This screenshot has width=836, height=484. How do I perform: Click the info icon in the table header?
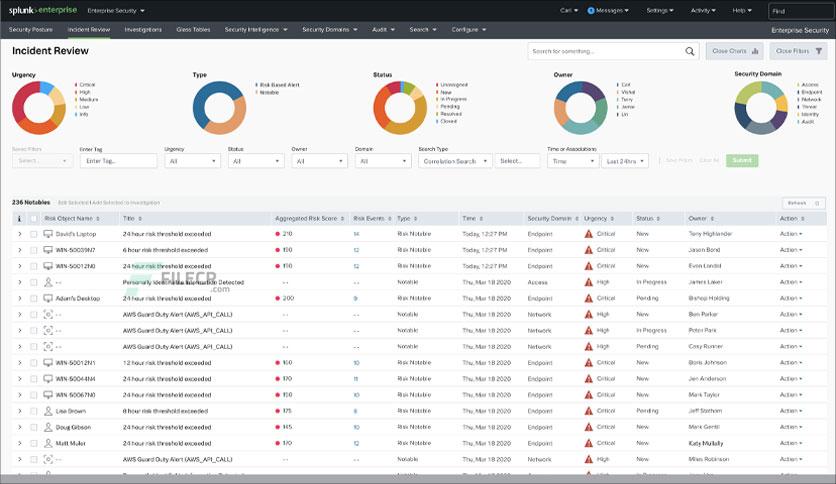[x=20, y=219]
